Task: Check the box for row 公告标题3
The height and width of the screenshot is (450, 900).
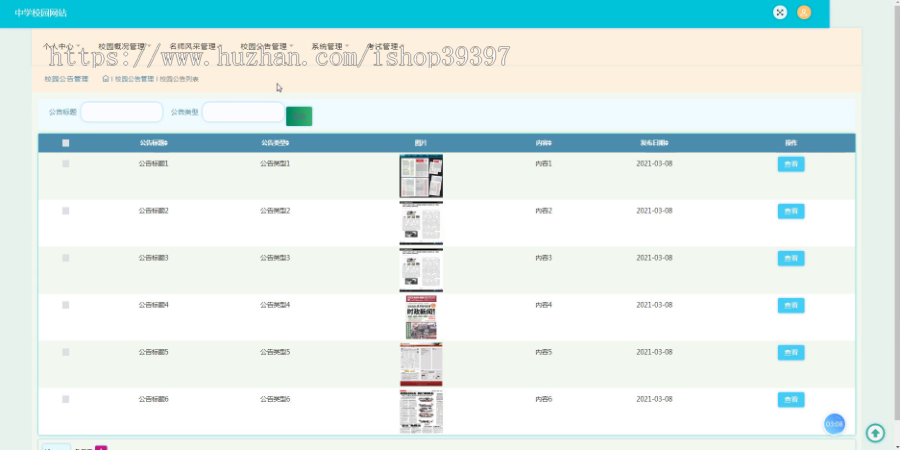Action: [65, 258]
